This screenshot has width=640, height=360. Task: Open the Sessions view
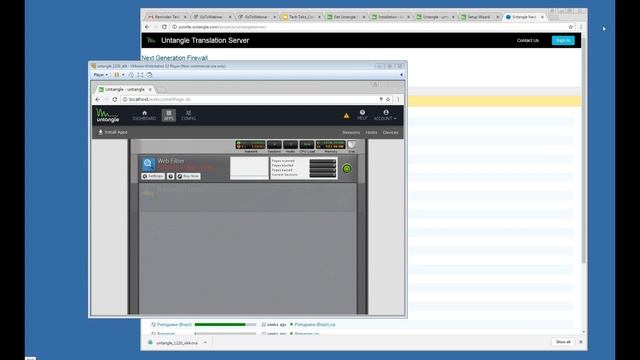click(x=351, y=132)
